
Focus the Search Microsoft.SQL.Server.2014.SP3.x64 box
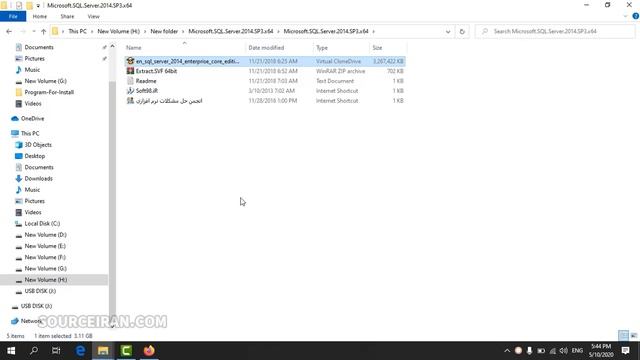click(x=555, y=31)
